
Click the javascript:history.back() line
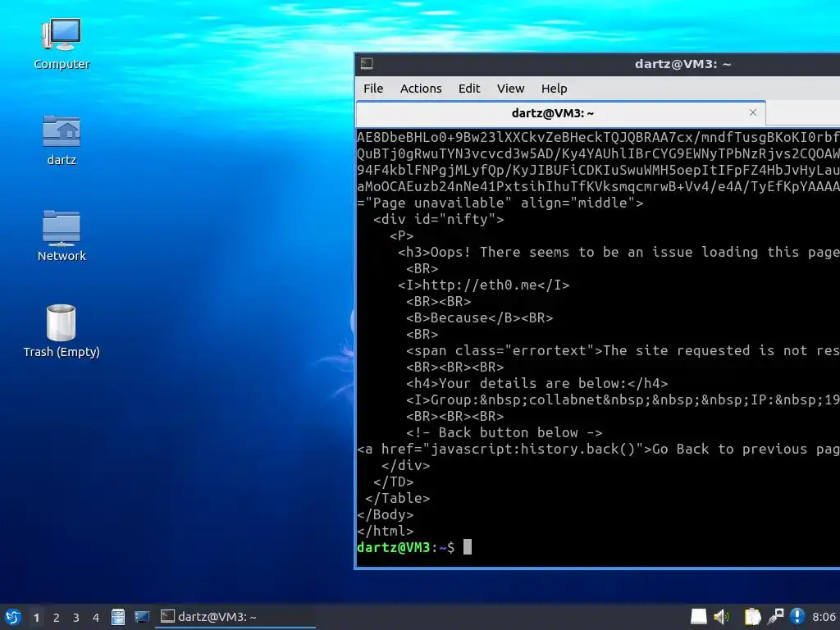click(598, 449)
